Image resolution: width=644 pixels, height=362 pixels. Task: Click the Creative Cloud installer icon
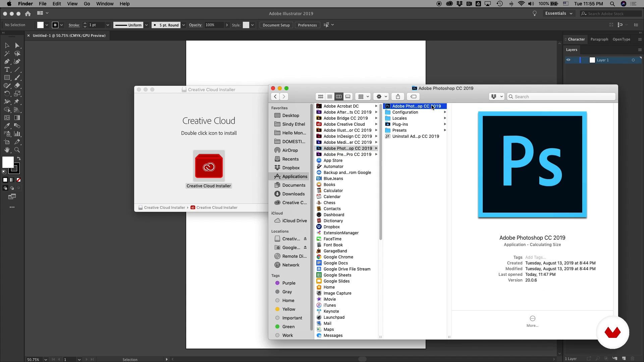208,167
